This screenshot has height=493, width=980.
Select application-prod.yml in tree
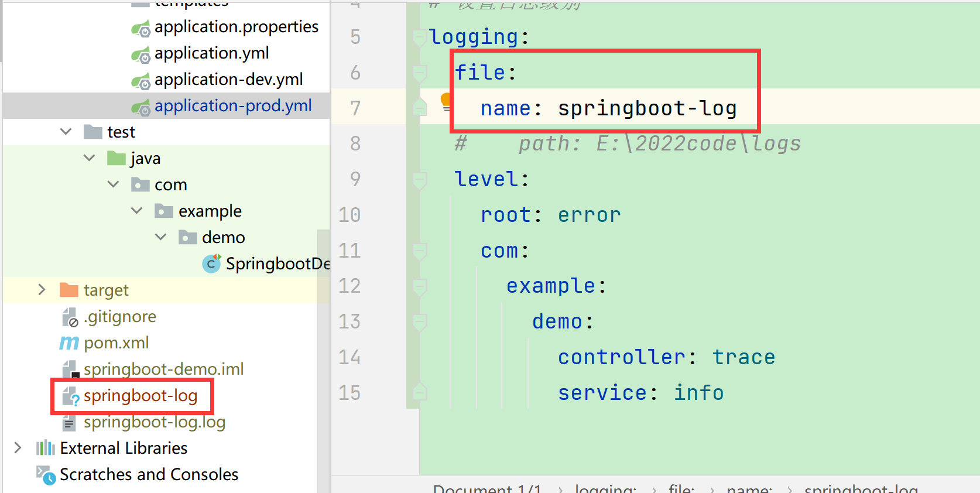[x=233, y=106]
